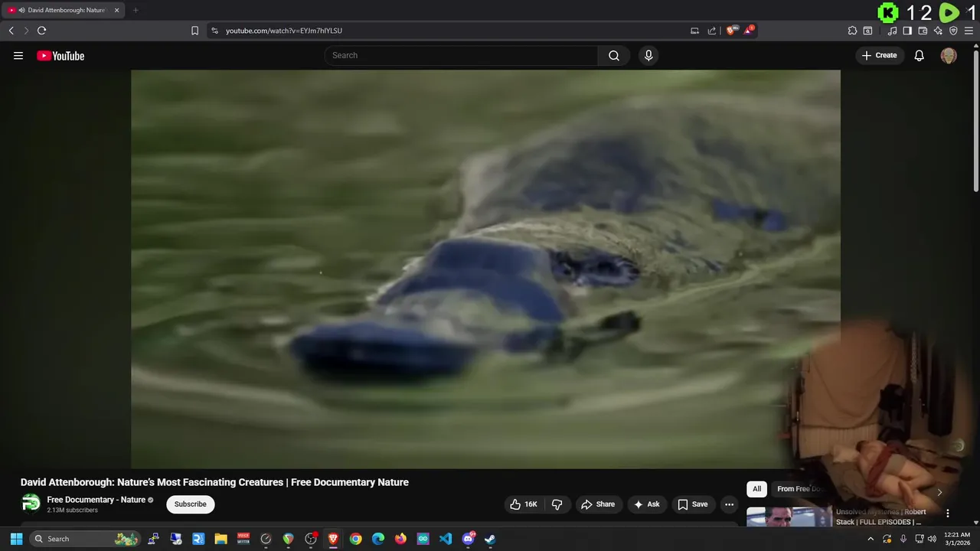This screenshot has height=551, width=980.
Task: Open the YouTube guide hamburger menu
Action: [x=18, y=55]
